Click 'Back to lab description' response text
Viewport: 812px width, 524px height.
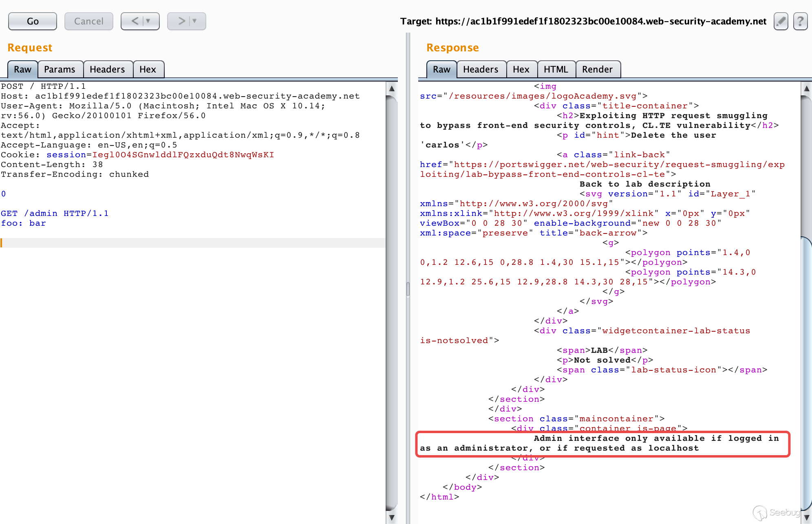[x=645, y=184]
